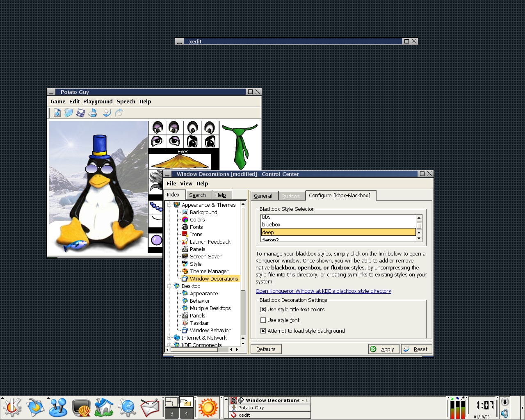525x420 pixels.
Task: Open the View menu in Control Center
Action: coord(186,184)
